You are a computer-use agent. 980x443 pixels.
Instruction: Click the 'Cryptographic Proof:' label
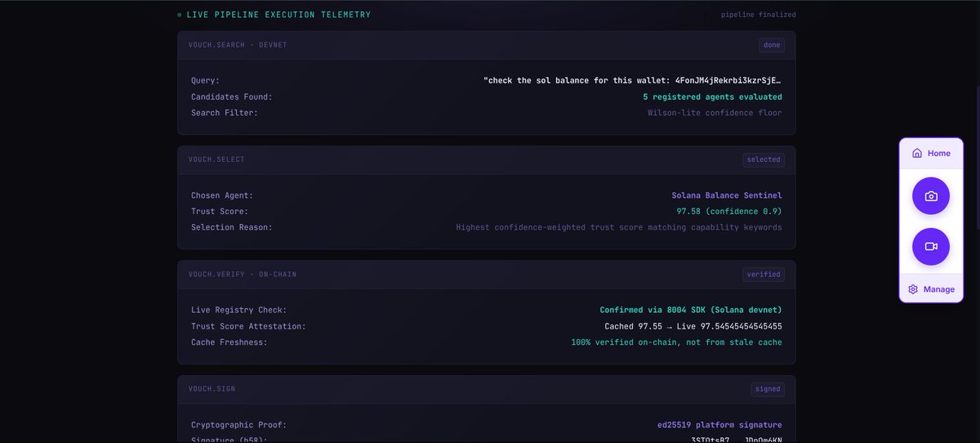(x=239, y=425)
